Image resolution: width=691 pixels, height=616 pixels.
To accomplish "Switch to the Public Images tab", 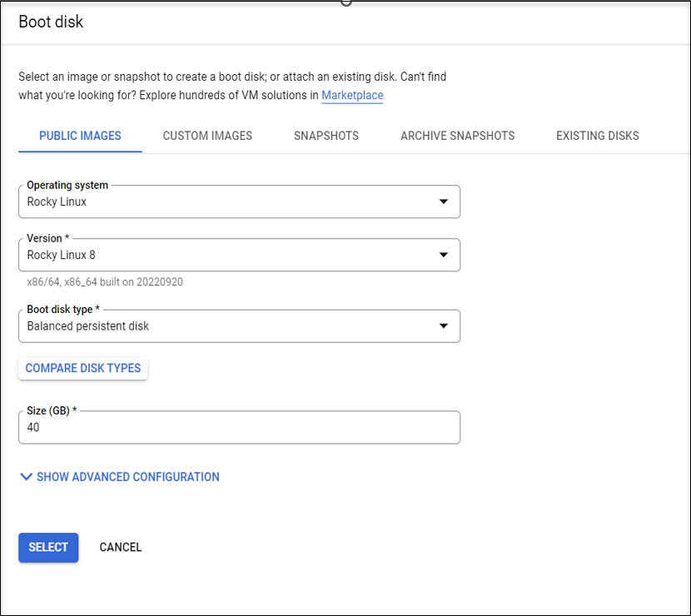I will click(x=80, y=136).
